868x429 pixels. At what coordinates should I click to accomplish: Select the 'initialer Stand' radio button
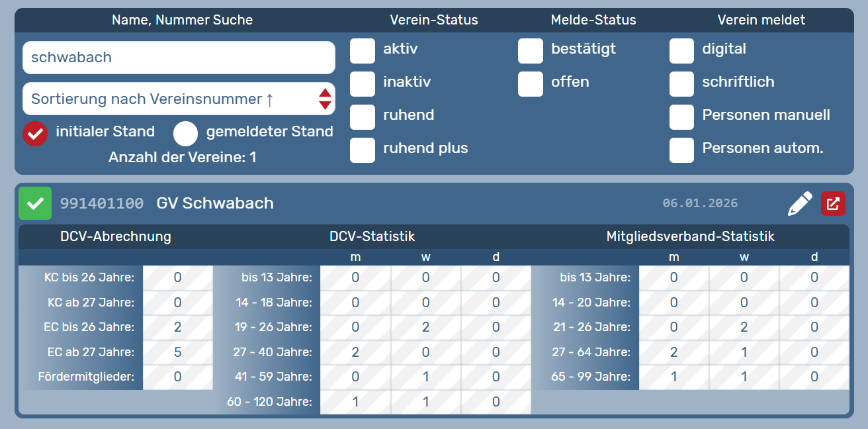tap(35, 134)
